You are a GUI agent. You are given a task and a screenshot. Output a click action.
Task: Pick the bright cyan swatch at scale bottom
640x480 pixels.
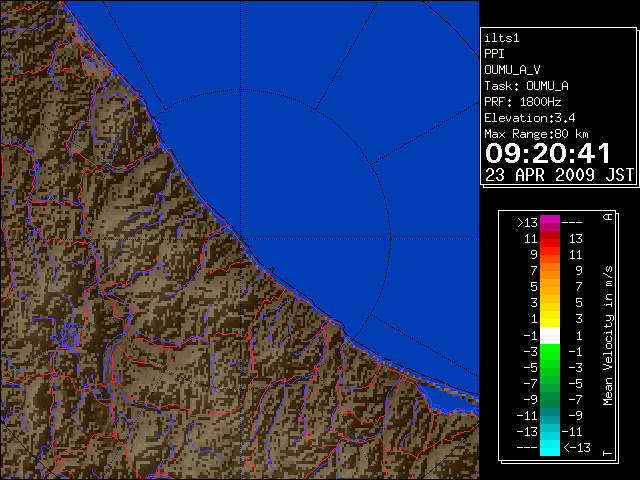point(550,447)
